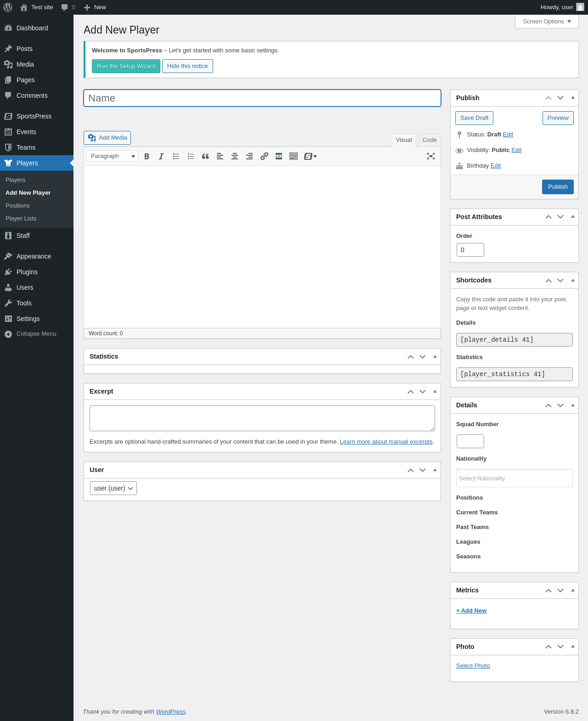Click the WordPress logo in admin bar
This screenshot has width=588, height=721.
(8, 7)
